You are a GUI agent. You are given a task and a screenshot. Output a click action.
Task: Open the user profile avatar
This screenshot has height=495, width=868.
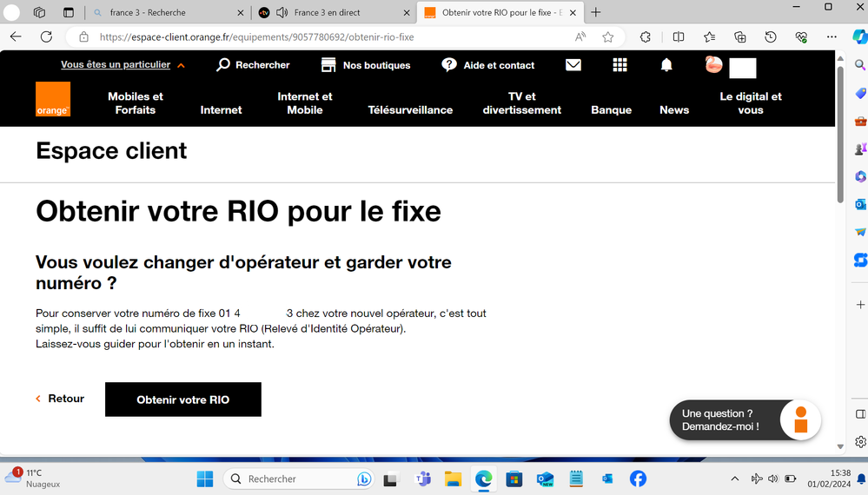point(713,65)
